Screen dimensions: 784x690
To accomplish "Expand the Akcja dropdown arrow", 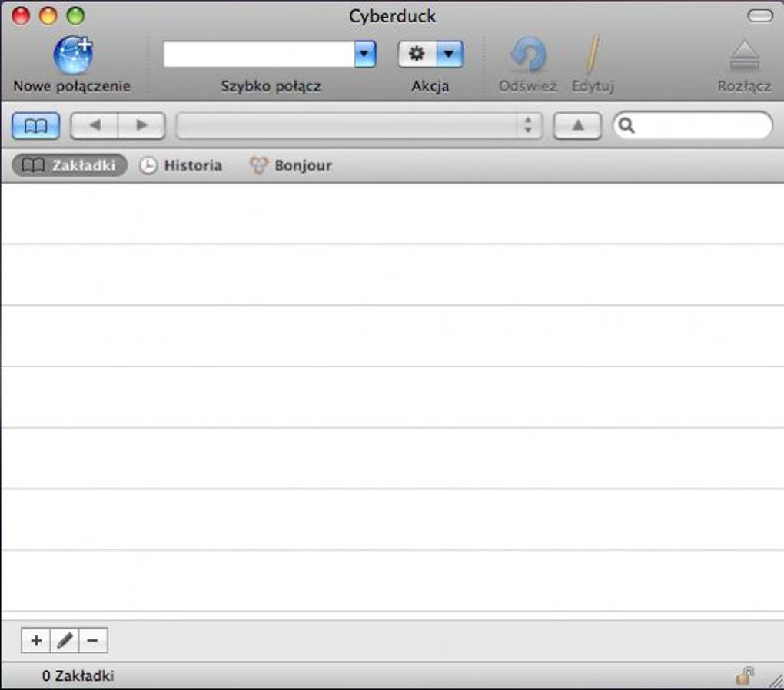I will click(x=450, y=54).
